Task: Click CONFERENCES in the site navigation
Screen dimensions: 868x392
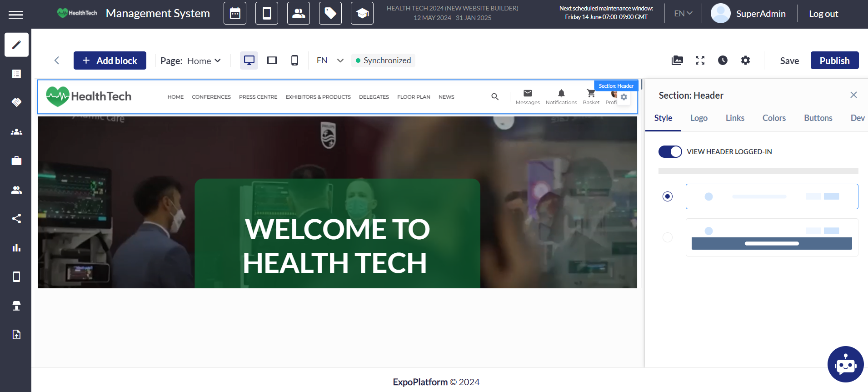Action: (211, 97)
